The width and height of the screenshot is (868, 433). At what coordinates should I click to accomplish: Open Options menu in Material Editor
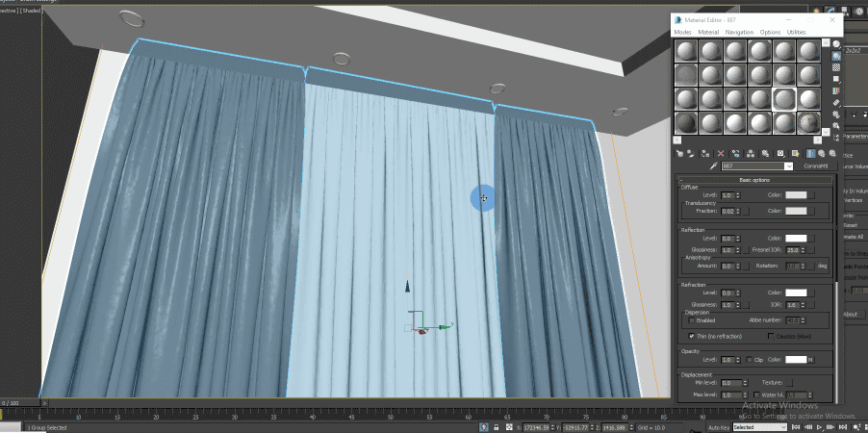[770, 32]
